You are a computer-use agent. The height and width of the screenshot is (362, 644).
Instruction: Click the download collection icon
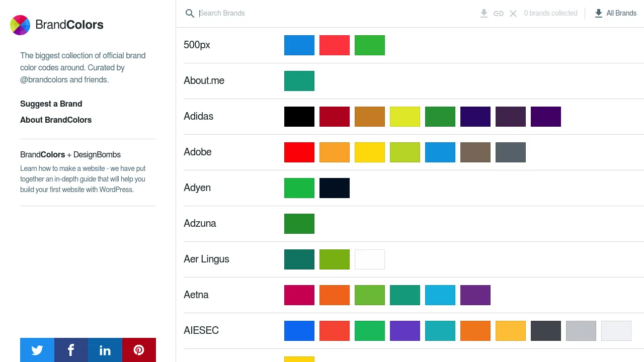click(x=484, y=13)
